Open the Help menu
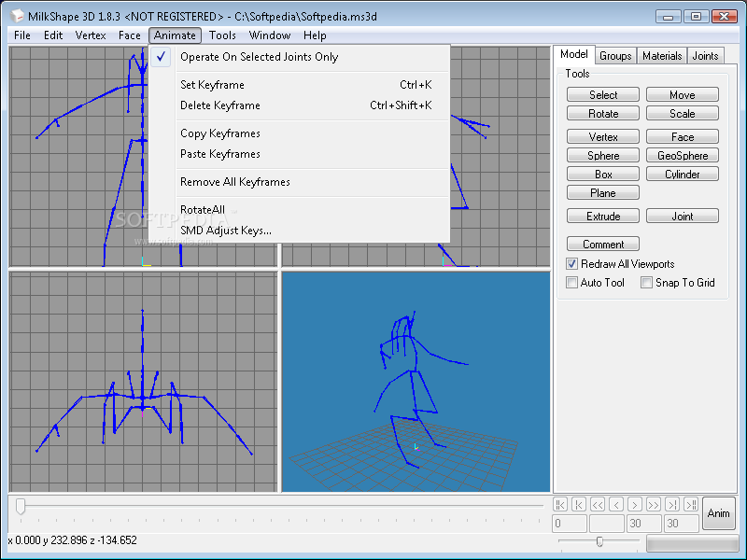The height and width of the screenshot is (560, 747). [x=315, y=35]
